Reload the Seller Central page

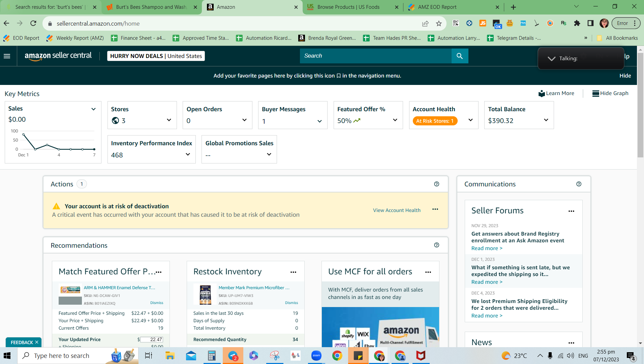pos(33,23)
